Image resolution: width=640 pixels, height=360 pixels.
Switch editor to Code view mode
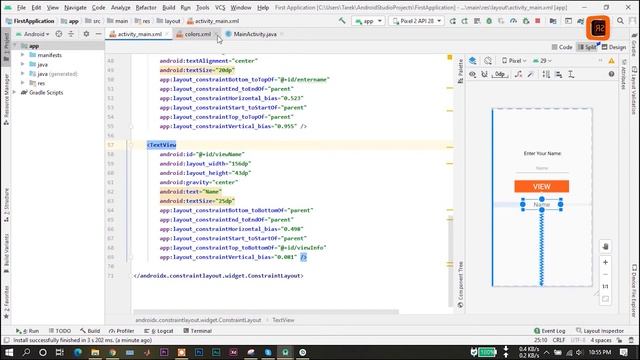tap(562, 47)
